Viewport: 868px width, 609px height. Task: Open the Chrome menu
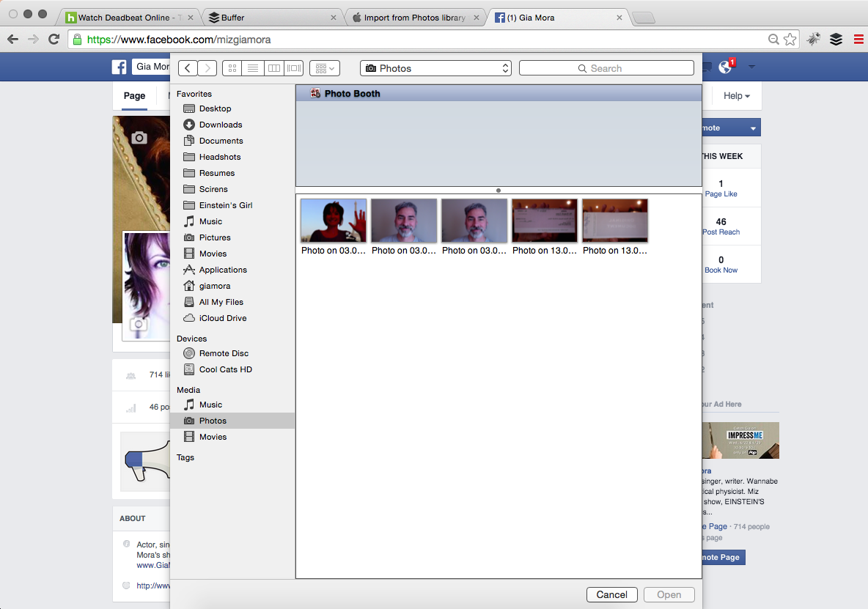click(858, 40)
